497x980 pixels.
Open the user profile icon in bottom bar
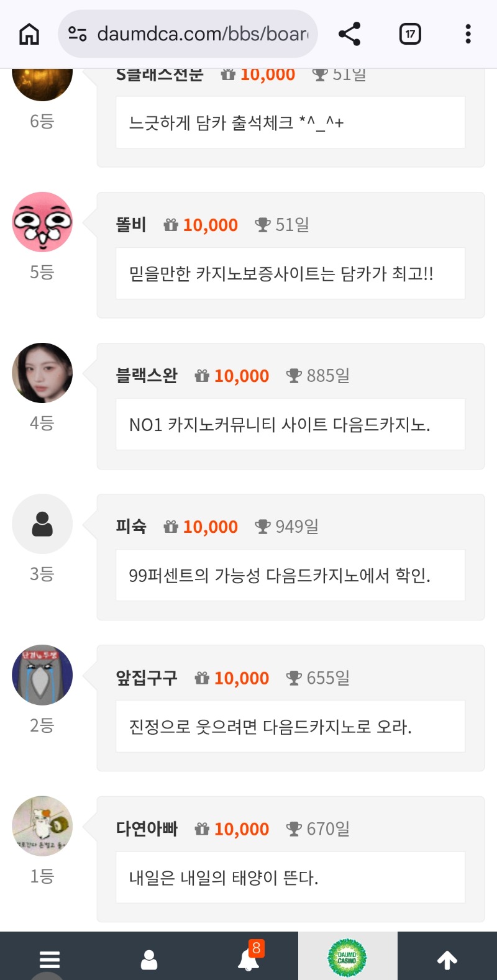(149, 960)
